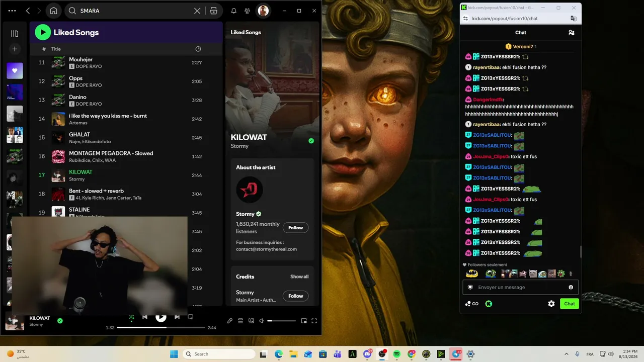Toggle the liked checkmark beside KILOWAT in side panel
Screen dimensions: 644x362
point(311,141)
